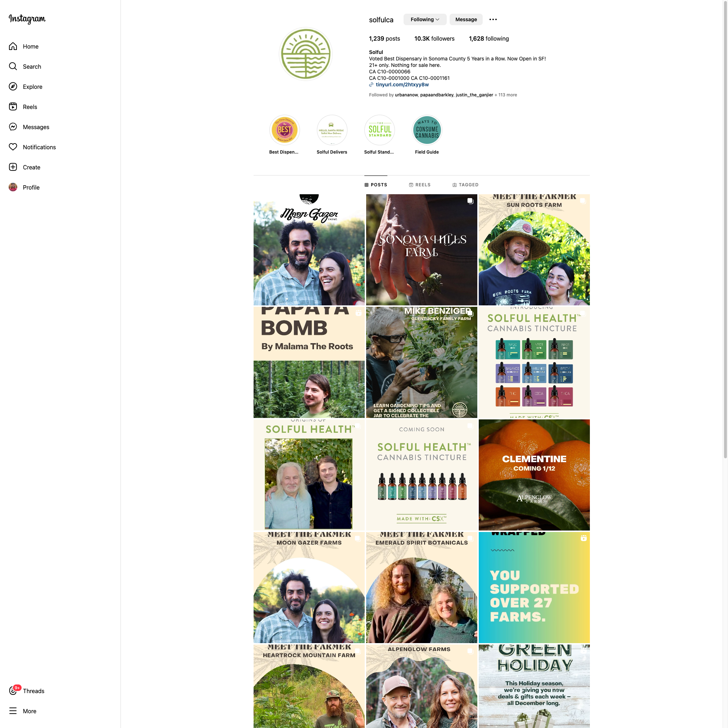Image resolution: width=728 pixels, height=728 pixels.
Task: Open the Explore compass icon
Action: click(x=13, y=87)
